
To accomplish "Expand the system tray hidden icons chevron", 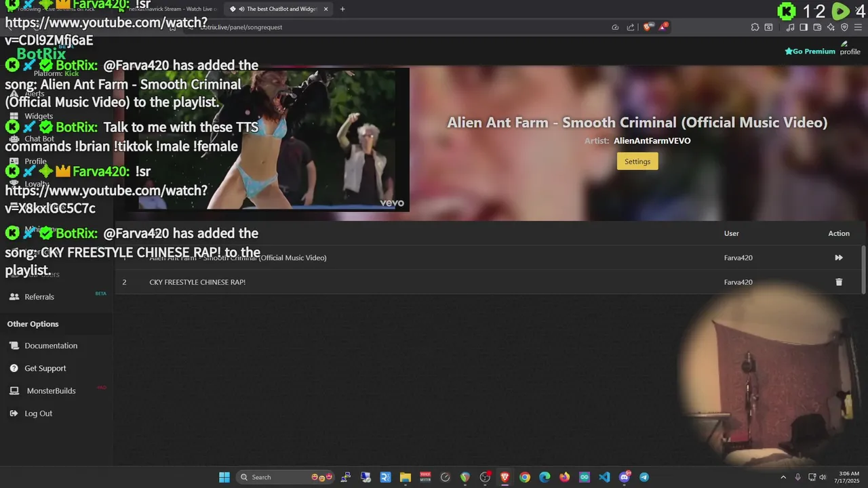I will [x=783, y=477].
